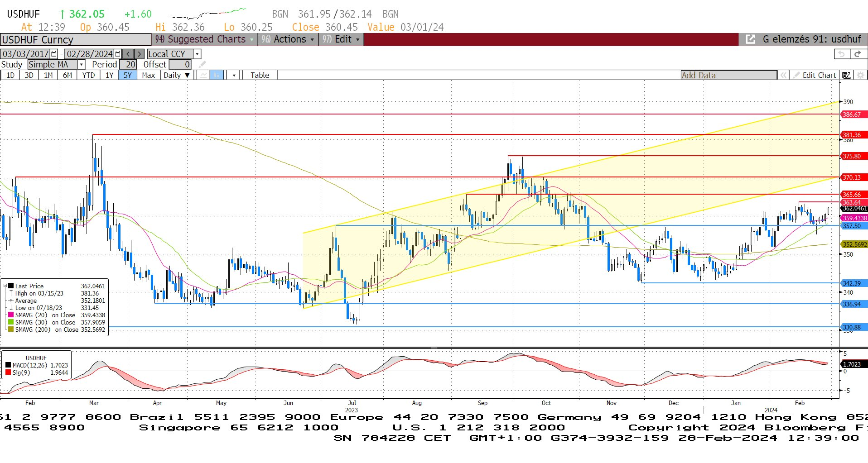Step the date range backward

[128, 54]
